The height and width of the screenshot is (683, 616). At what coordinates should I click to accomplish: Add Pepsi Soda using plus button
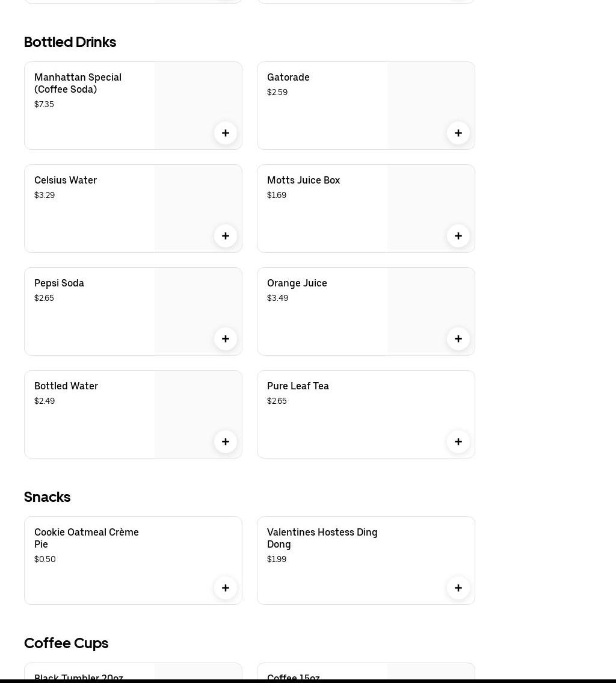226,339
